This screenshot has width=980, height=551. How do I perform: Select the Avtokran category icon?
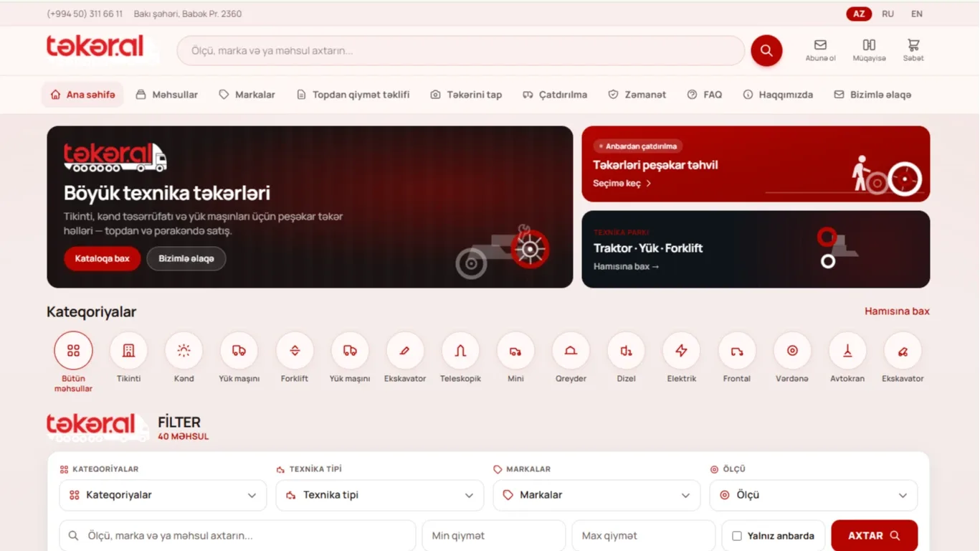point(847,350)
